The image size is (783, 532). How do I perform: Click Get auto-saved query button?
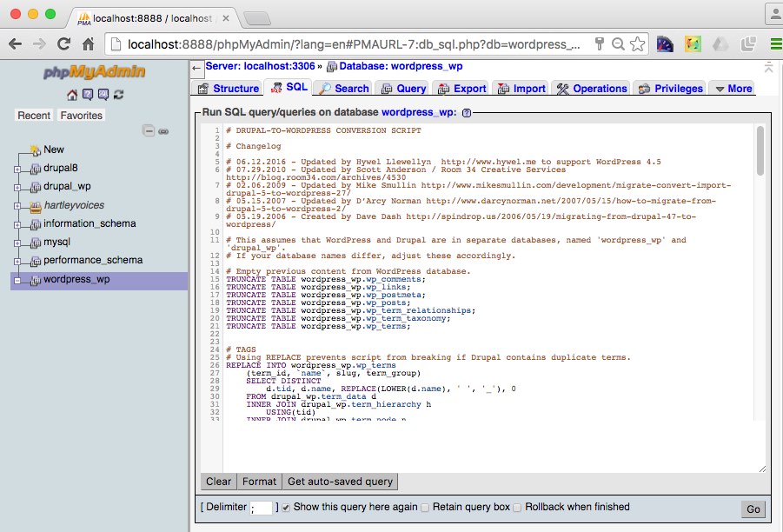340,482
